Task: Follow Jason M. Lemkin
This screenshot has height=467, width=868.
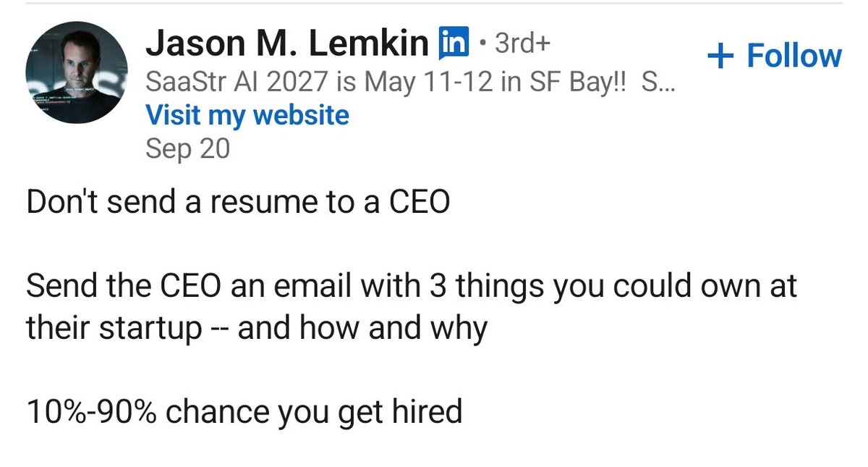Action: [x=775, y=56]
